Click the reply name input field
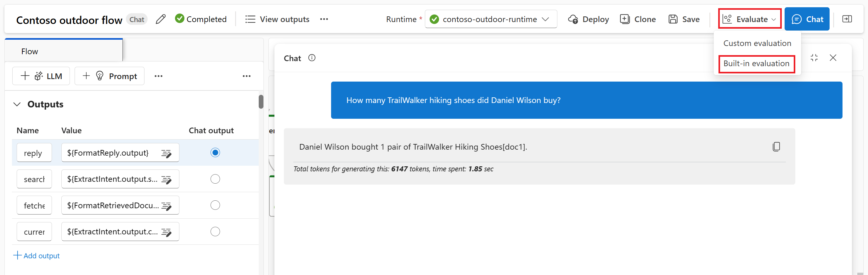Screen dimensions: 868x275 [34, 153]
